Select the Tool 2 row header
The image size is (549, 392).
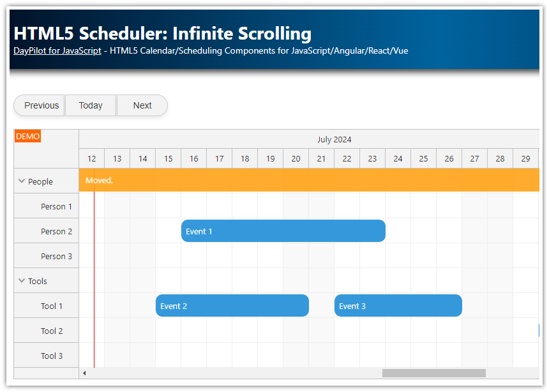(52, 331)
